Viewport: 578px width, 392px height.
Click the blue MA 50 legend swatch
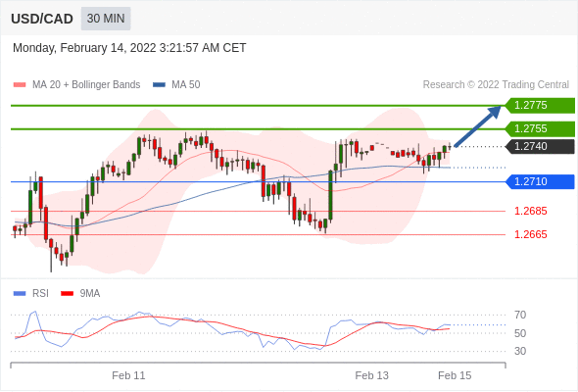[x=159, y=85]
